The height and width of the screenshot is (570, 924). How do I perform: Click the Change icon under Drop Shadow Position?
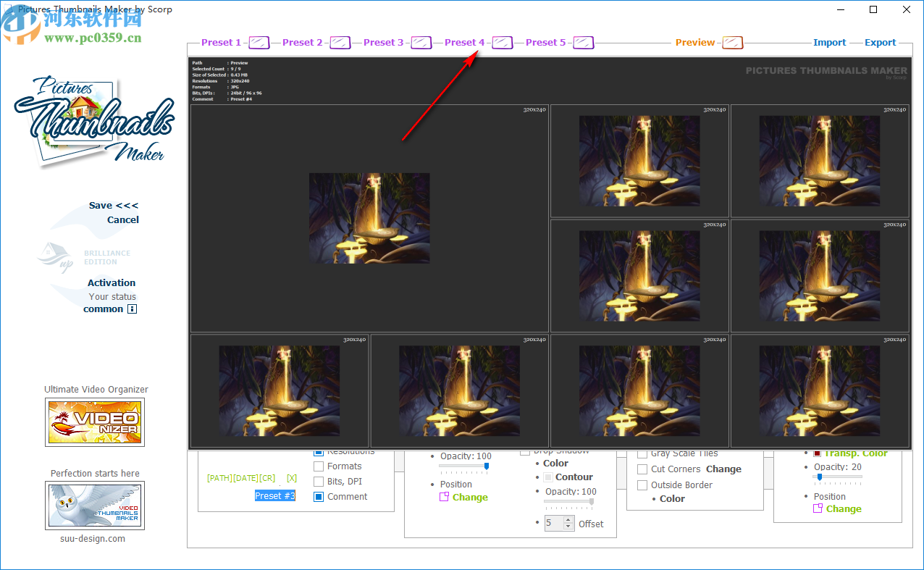(x=443, y=498)
